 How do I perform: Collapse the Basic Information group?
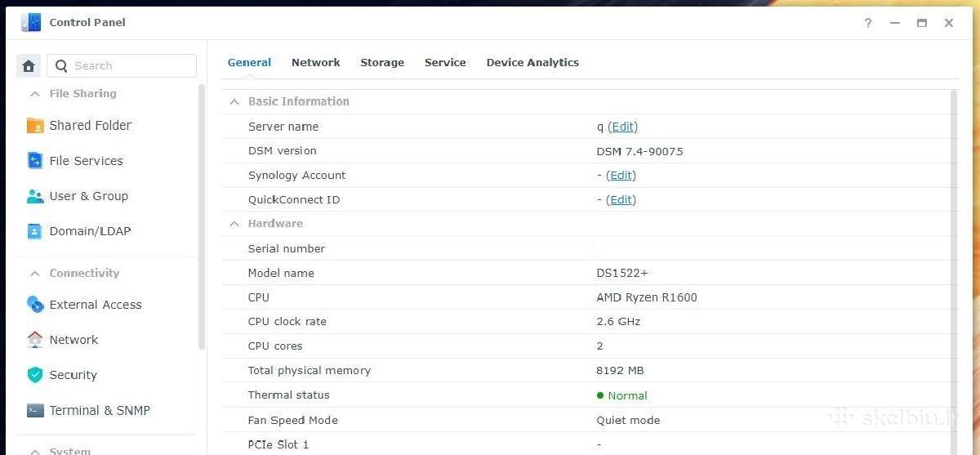(x=234, y=102)
